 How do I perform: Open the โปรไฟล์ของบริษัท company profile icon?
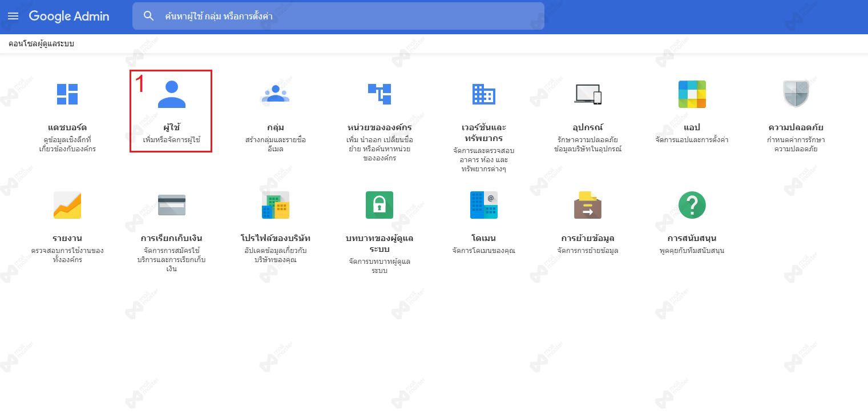(276, 205)
